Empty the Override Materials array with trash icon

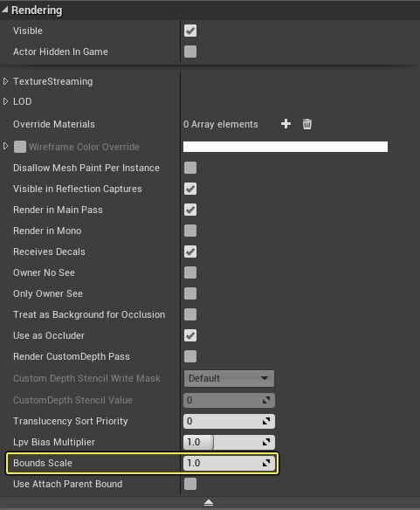pyautogui.click(x=306, y=124)
